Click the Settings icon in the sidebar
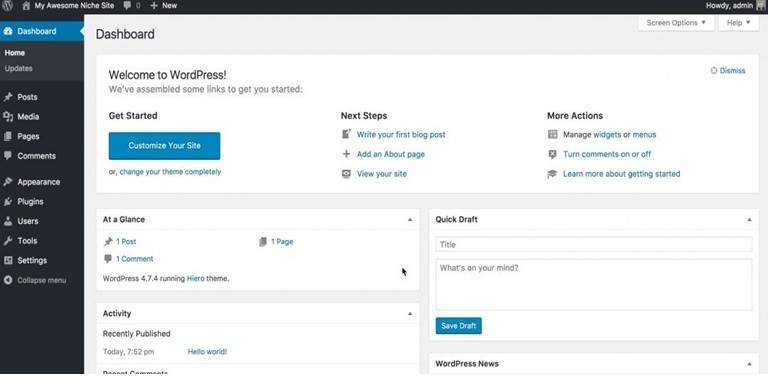 (x=8, y=260)
